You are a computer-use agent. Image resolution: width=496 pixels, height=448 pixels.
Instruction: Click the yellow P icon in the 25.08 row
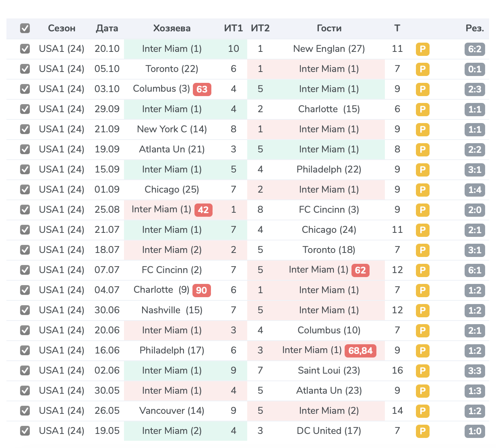pos(422,210)
